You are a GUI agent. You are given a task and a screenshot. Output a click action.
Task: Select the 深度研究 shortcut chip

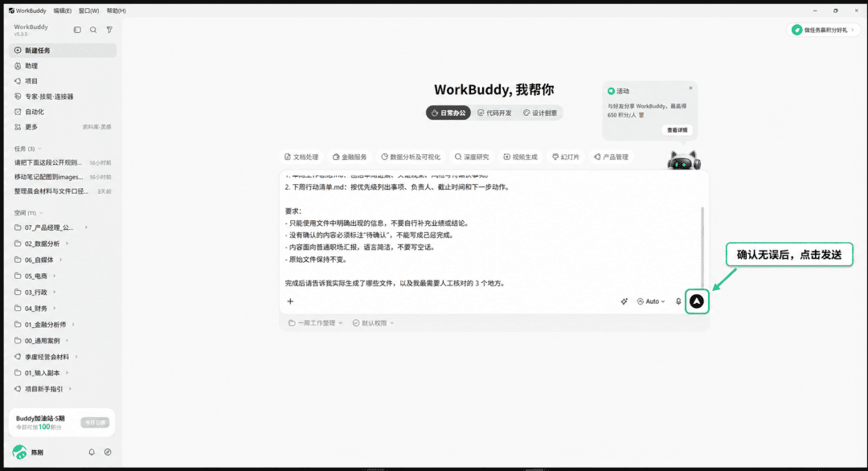click(x=472, y=158)
